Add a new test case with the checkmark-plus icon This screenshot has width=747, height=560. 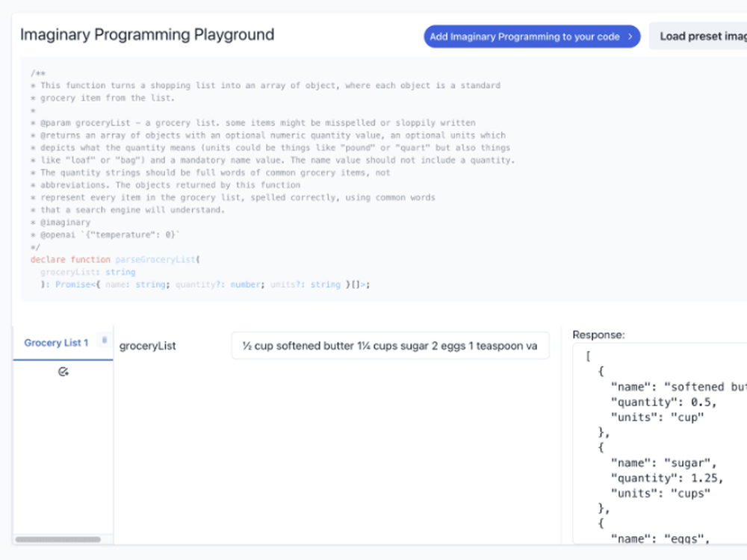pos(63,372)
